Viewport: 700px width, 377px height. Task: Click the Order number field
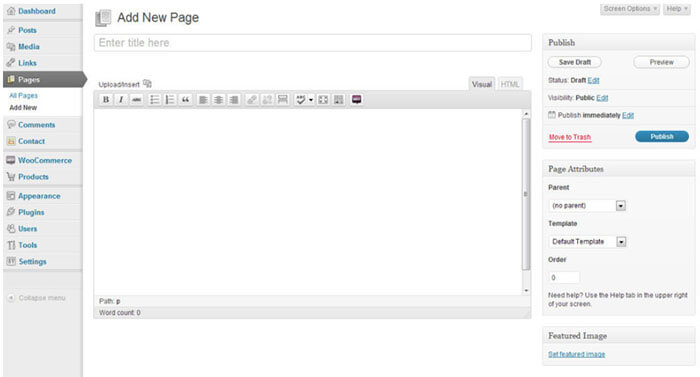click(564, 277)
